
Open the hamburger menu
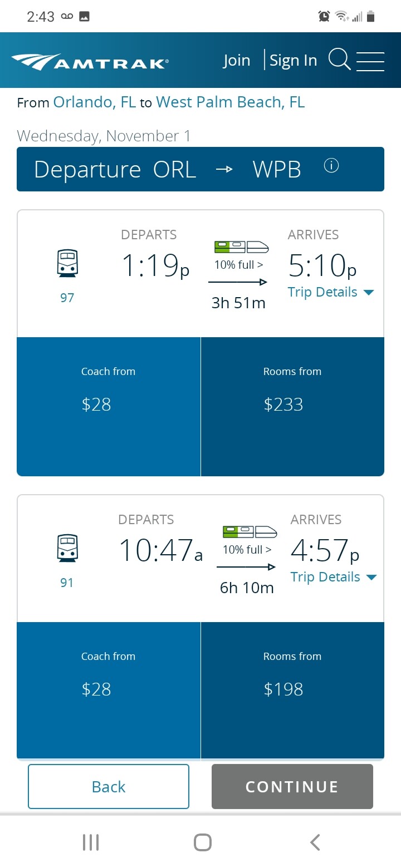(x=370, y=61)
